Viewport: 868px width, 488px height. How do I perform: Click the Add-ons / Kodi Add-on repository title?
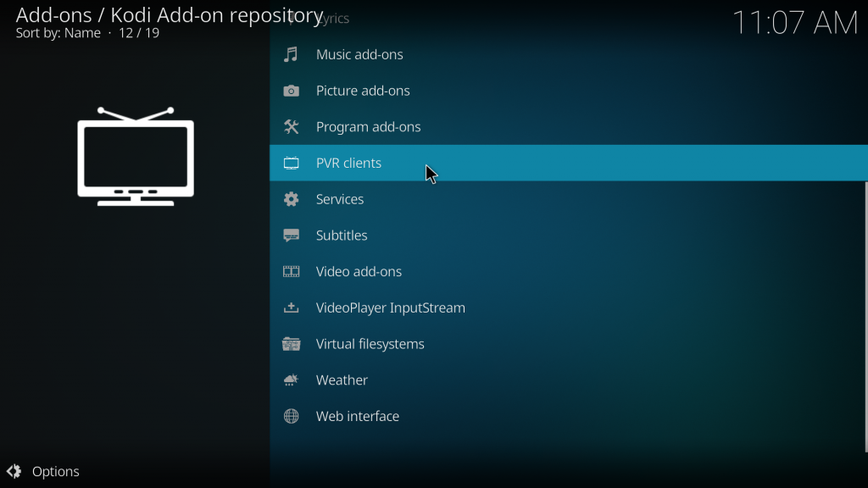[170, 15]
